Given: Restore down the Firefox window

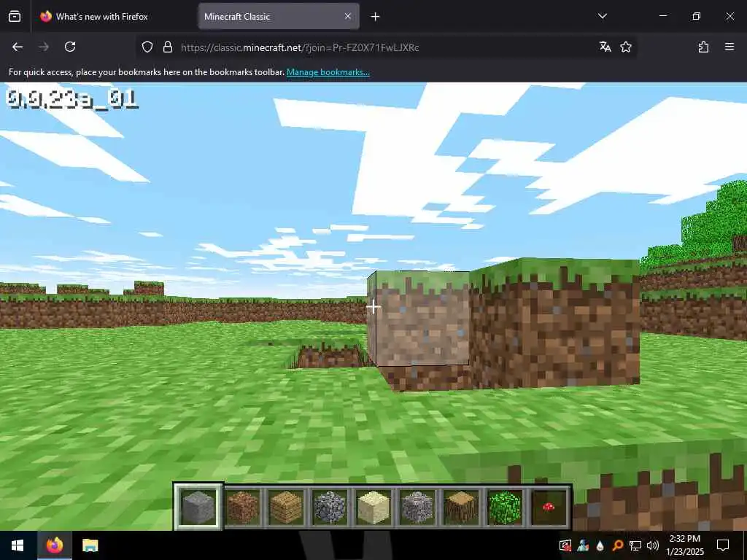Looking at the screenshot, I should pyautogui.click(x=696, y=16).
